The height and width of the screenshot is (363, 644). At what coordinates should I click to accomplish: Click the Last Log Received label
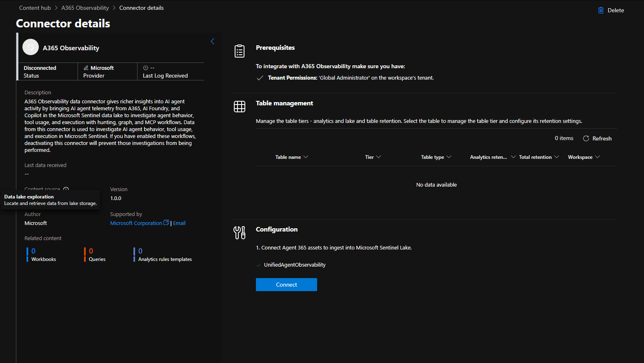[165, 76]
